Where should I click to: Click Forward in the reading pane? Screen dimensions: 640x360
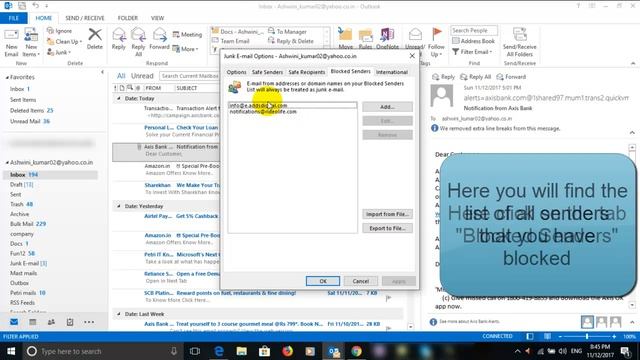pos(511,77)
